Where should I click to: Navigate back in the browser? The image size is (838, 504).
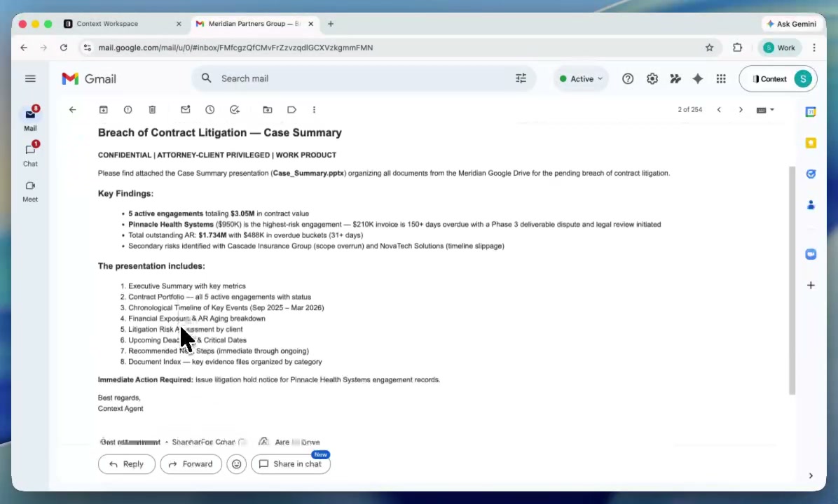pos(24,48)
